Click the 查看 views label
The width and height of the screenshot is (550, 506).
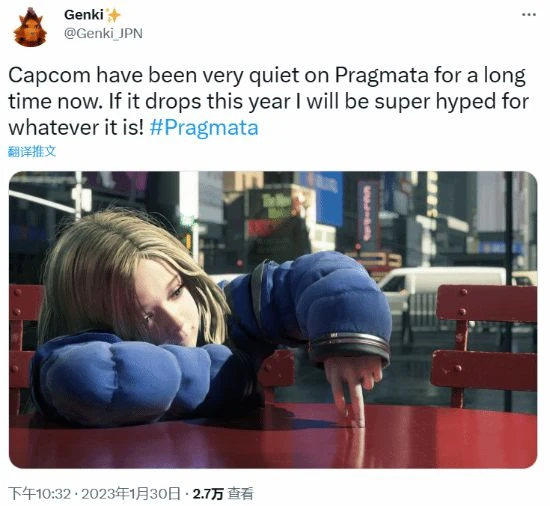(240, 494)
